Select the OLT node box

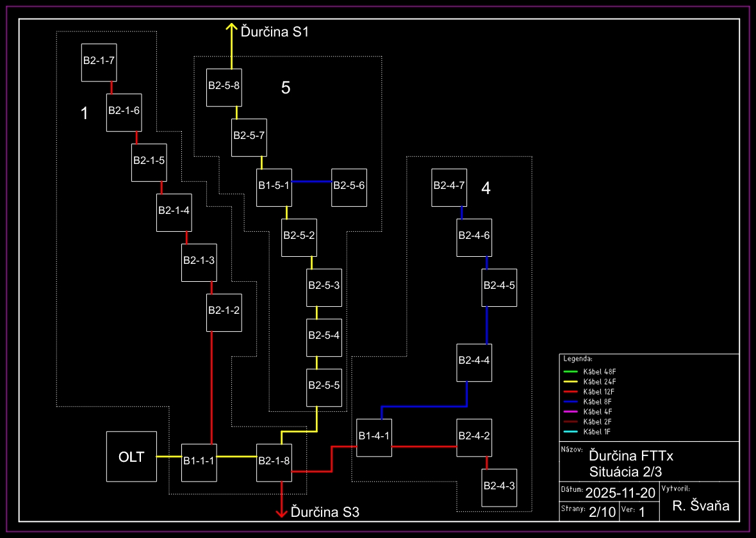131,456
